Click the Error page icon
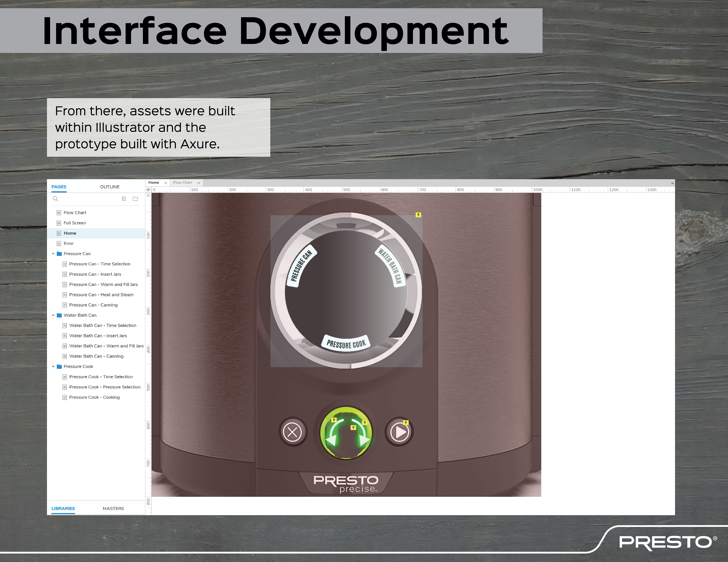The image size is (728, 562). tap(59, 244)
